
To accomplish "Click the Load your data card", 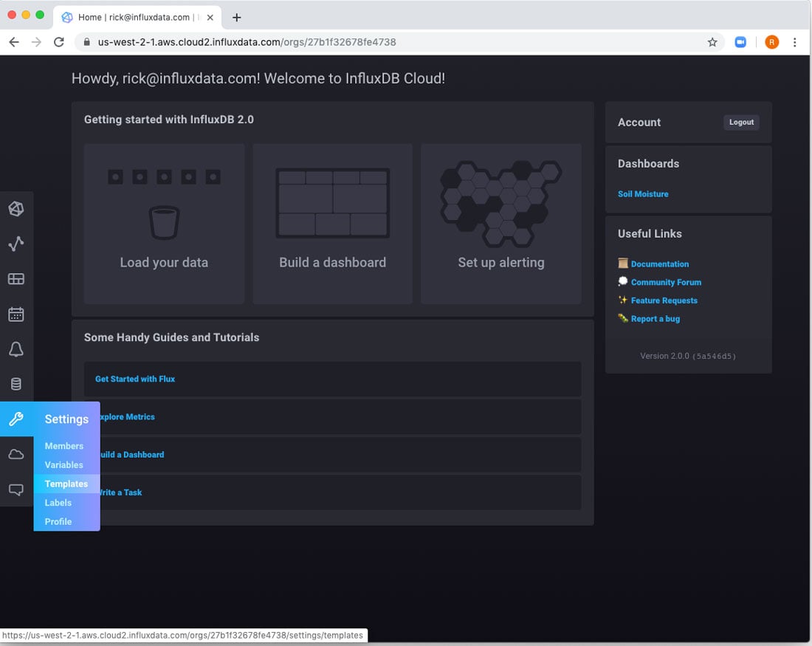I will pos(164,224).
